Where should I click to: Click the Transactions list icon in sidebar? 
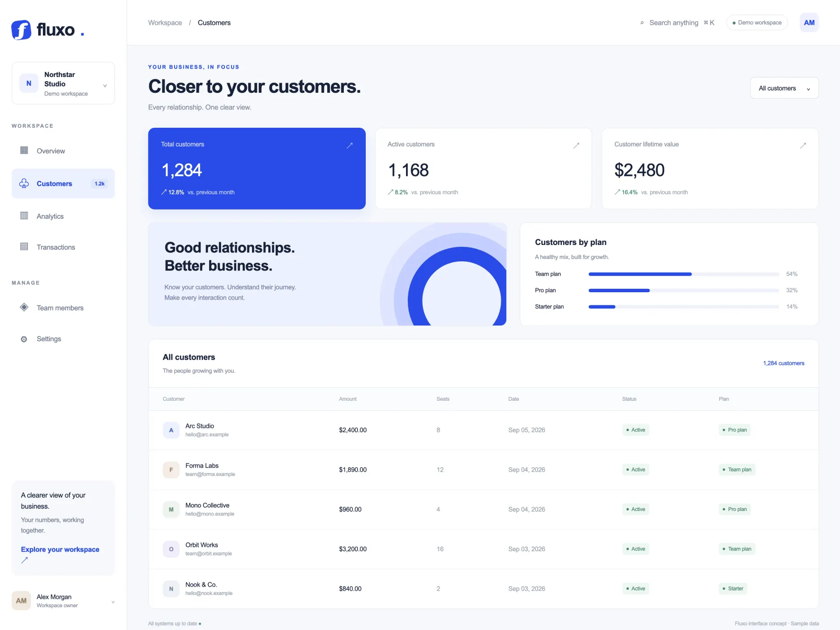coord(24,247)
